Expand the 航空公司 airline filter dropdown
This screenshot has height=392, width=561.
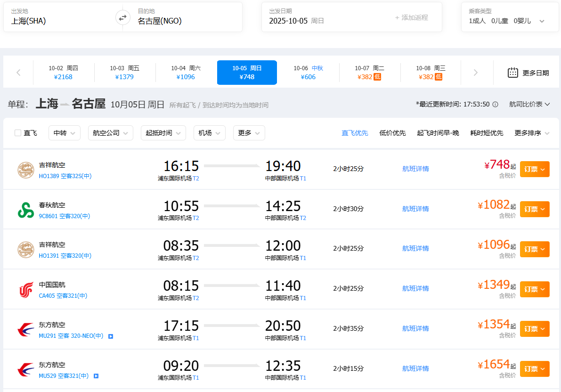click(110, 133)
